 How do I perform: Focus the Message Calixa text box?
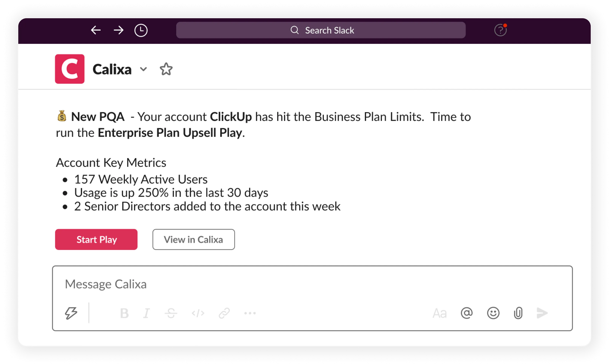pyautogui.click(x=312, y=284)
